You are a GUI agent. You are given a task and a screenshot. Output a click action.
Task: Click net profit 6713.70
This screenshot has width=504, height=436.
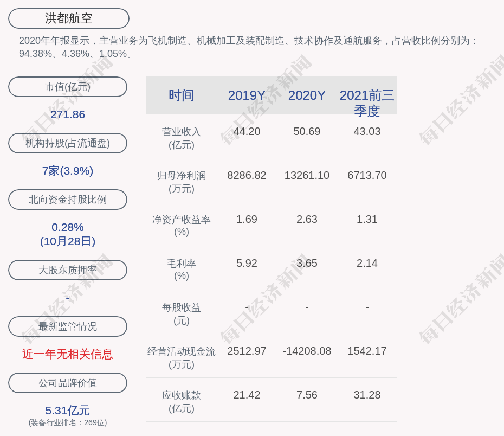[367, 175]
